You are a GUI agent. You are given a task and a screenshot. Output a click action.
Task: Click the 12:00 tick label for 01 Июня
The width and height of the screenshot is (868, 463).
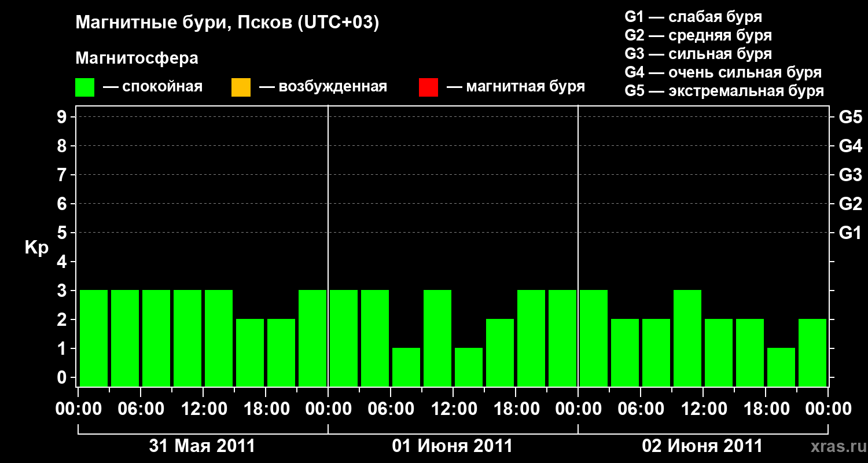(x=453, y=409)
